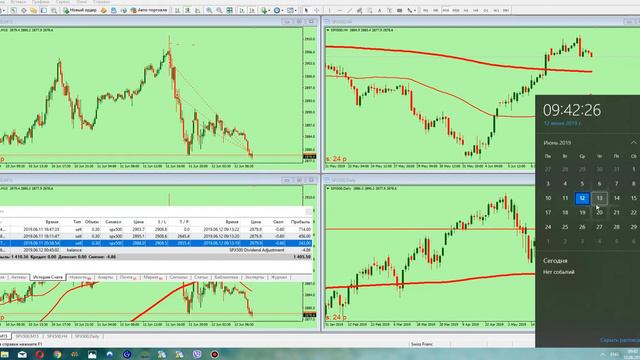Select the history row with profit 714.00
The width and height of the screenshot is (640, 360).
pos(156,229)
